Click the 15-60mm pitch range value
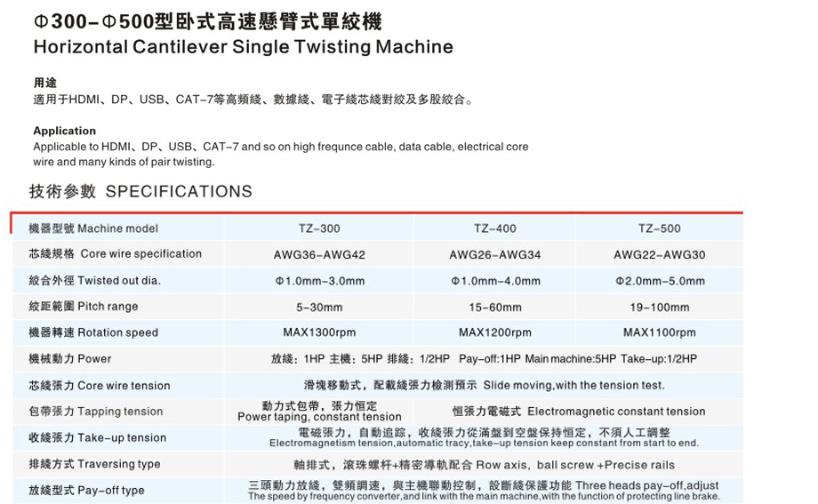 494,307
